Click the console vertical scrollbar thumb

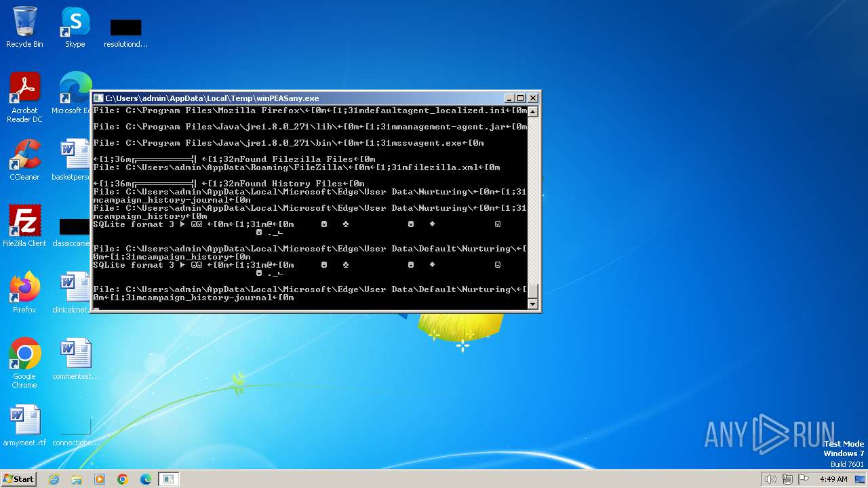tap(533, 291)
